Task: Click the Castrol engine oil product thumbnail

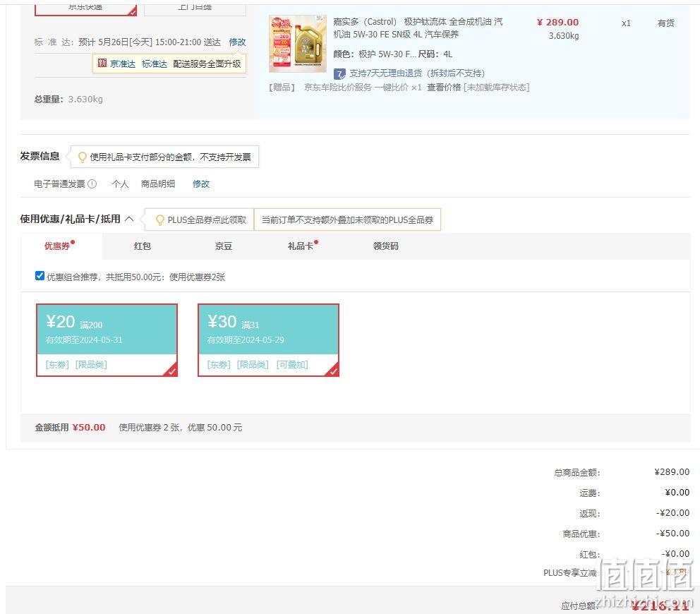Action: [298, 43]
